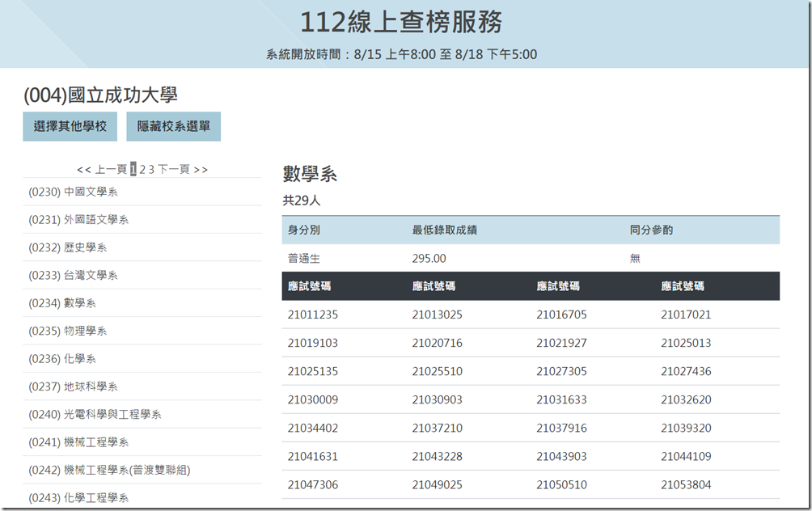Jump to last page with >> link
Screen dimensions: 812x511
[x=201, y=169]
